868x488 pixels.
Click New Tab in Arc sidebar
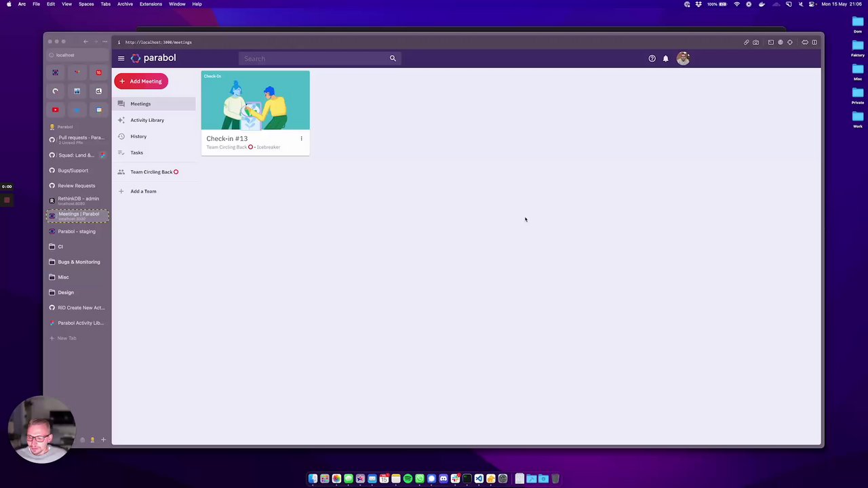[77, 338]
